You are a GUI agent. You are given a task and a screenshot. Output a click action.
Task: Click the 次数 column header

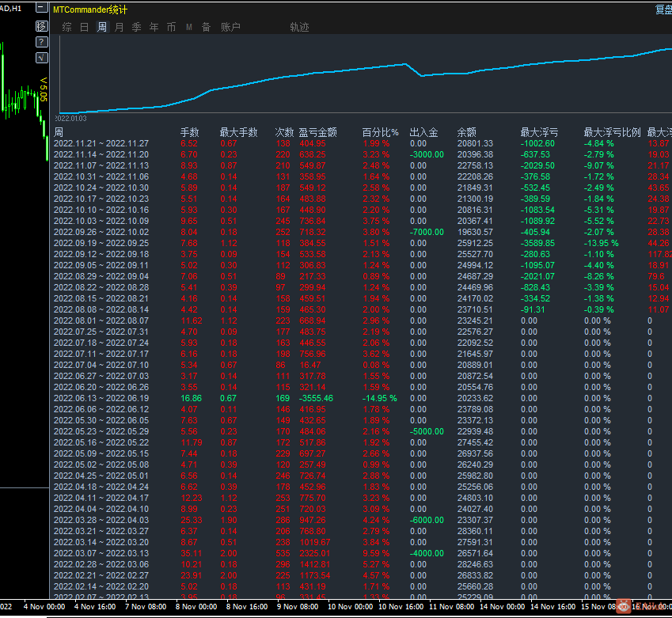click(x=284, y=132)
